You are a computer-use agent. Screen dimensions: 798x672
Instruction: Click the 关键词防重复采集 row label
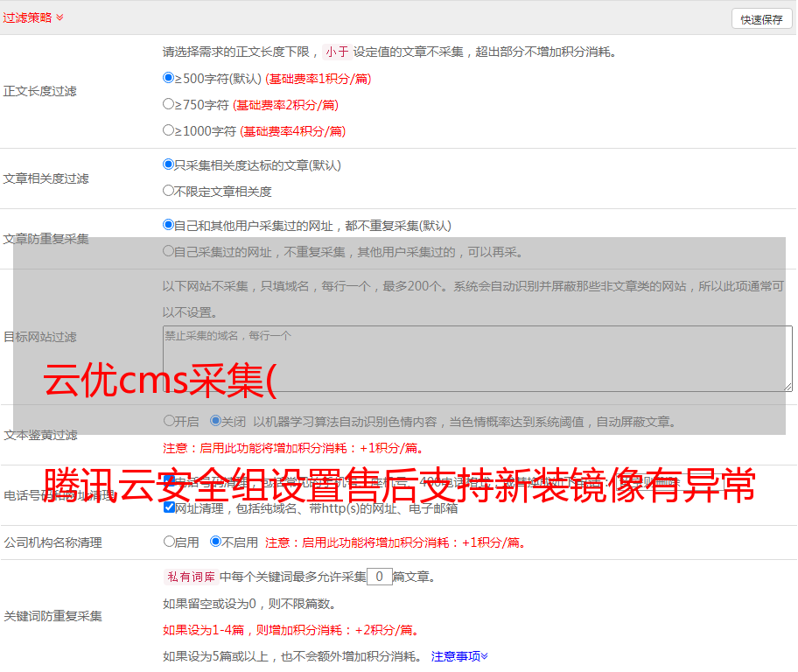point(52,616)
